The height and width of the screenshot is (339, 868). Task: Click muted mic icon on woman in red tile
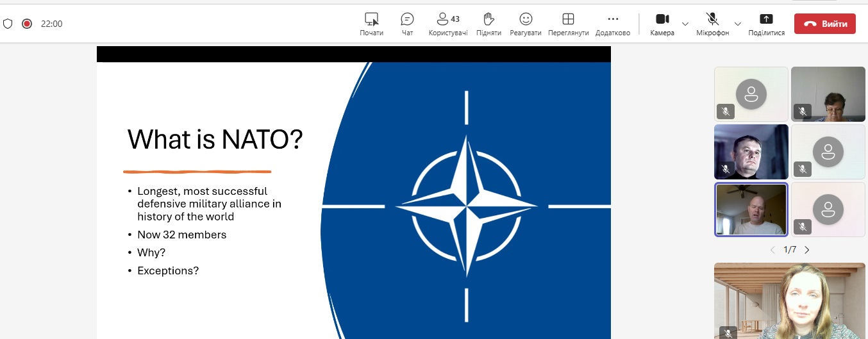pos(802,112)
